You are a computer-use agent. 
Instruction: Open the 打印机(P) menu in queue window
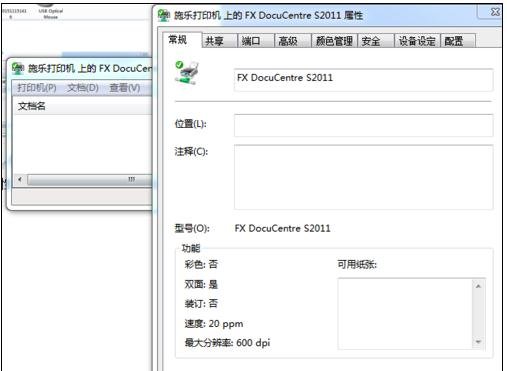37,88
